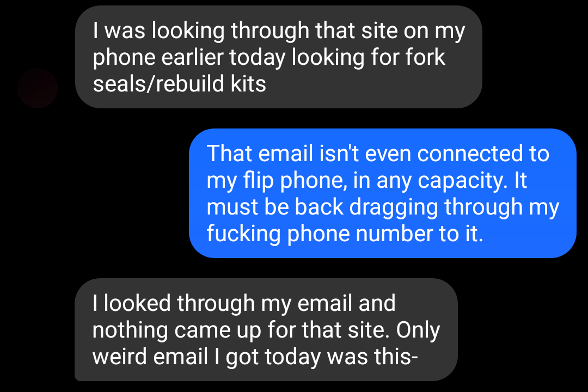
Task: Tap the text 'phone earlier today looking for fork'
Action: click(x=269, y=58)
